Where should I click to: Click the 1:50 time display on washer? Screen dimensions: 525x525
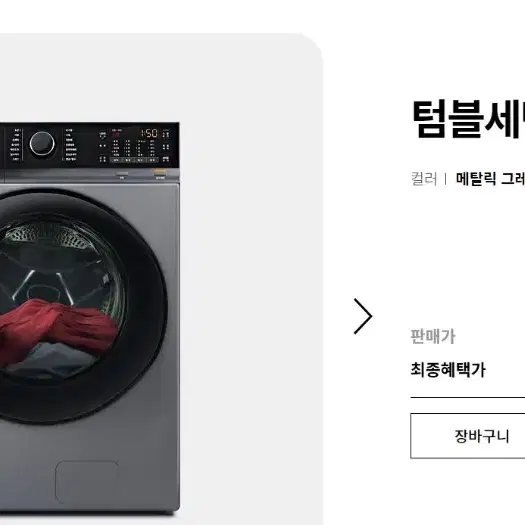[x=149, y=133]
